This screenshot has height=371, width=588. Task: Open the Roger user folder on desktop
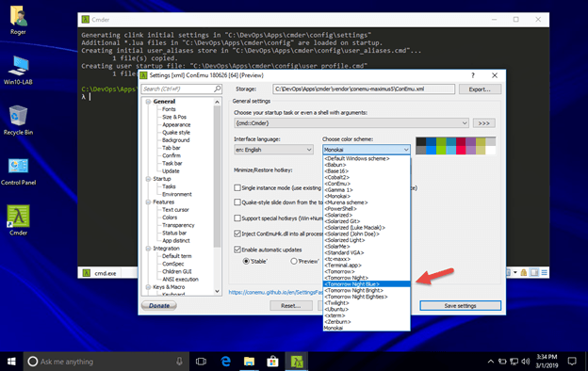tap(18, 21)
